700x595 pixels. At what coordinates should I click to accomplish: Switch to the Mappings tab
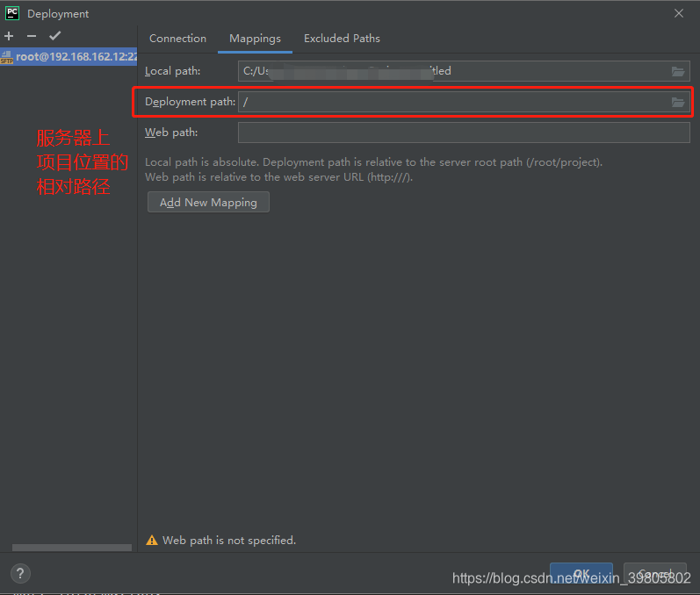pos(255,39)
